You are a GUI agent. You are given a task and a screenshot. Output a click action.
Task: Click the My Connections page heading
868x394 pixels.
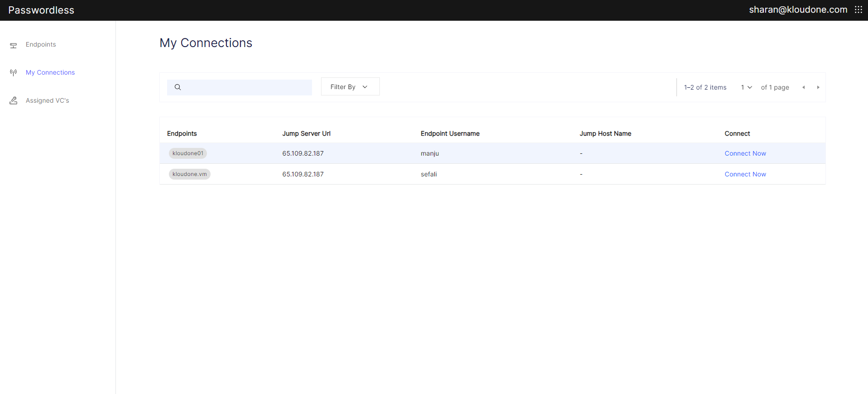point(206,43)
